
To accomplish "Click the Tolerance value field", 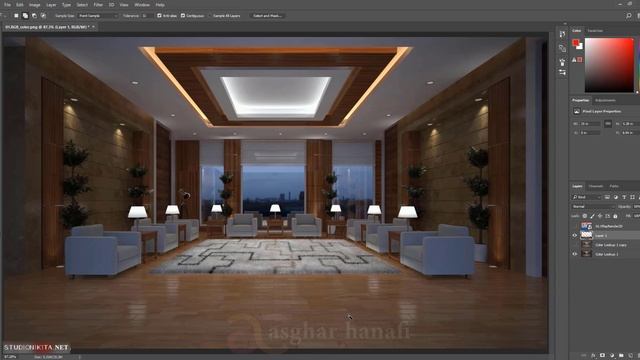I will coord(147,16).
